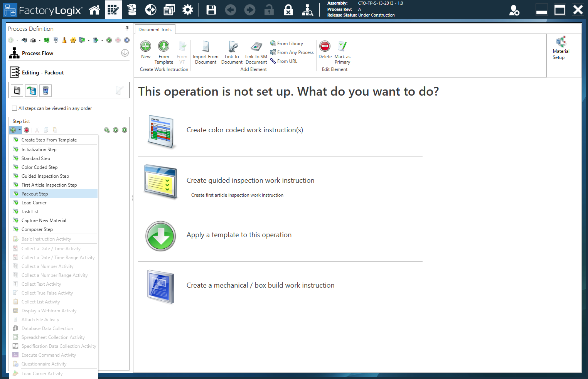Click the New work instruction icon

pyautogui.click(x=146, y=47)
